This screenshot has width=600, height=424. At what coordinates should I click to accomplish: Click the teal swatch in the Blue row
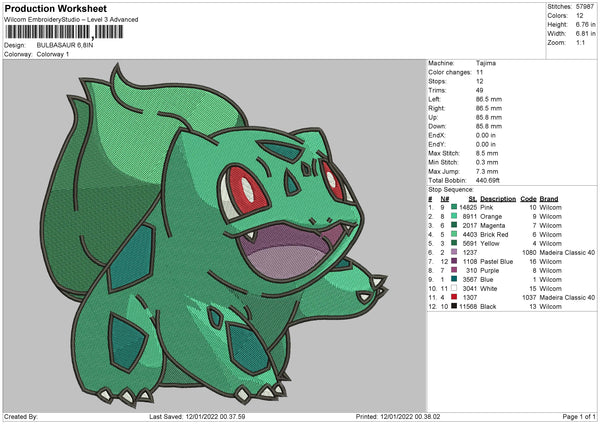[x=454, y=279]
